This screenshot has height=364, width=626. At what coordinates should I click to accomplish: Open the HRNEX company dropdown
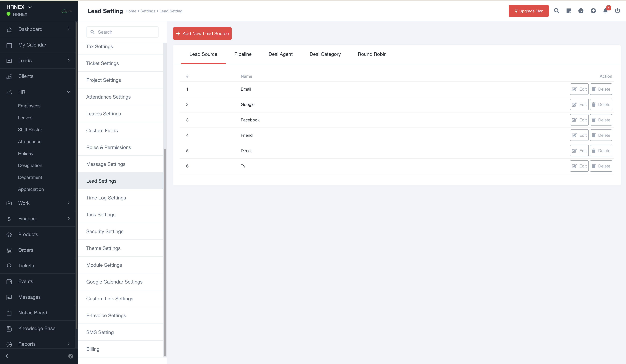[19, 7]
